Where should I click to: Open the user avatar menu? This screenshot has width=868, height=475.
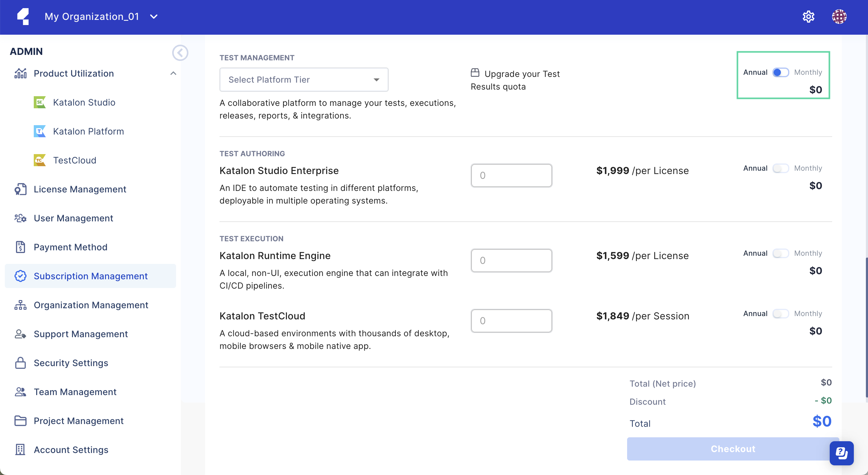click(839, 17)
